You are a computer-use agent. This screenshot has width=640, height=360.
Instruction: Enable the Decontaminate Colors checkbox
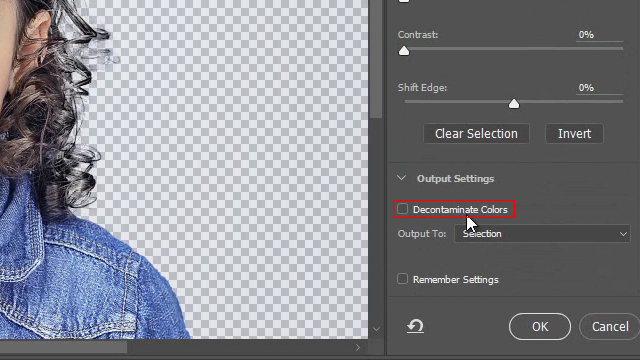402,209
